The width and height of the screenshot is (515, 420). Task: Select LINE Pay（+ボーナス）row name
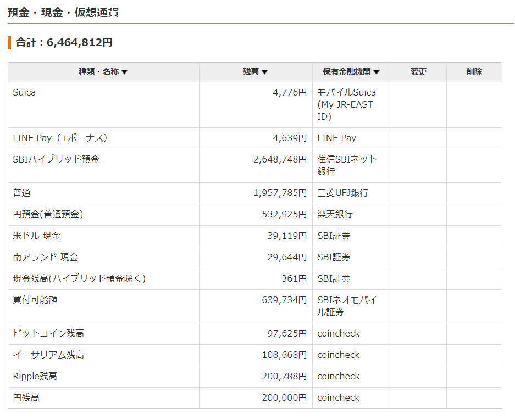pyautogui.click(x=60, y=138)
